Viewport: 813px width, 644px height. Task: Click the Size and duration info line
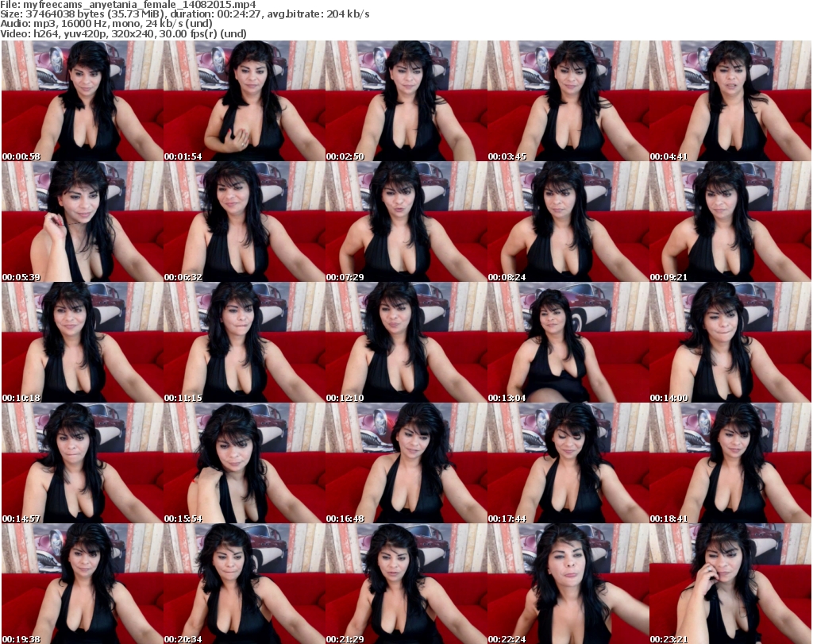(x=185, y=14)
